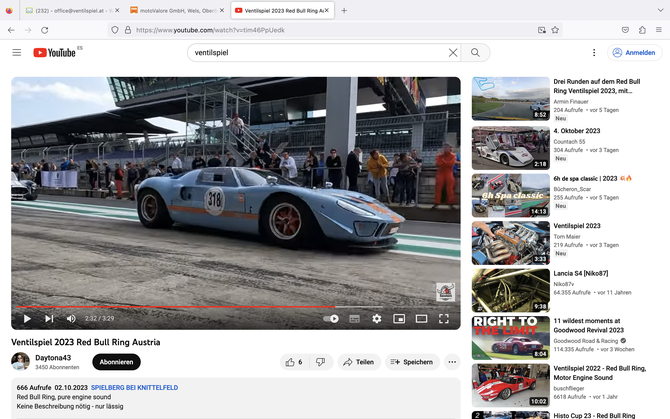Click the youtube.com URL address bar

[333, 30]
